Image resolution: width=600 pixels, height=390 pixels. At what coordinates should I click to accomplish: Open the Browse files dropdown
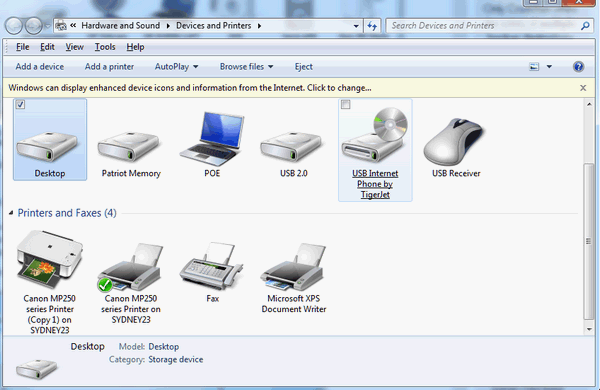pyautogui.click(x=246, y=67)
